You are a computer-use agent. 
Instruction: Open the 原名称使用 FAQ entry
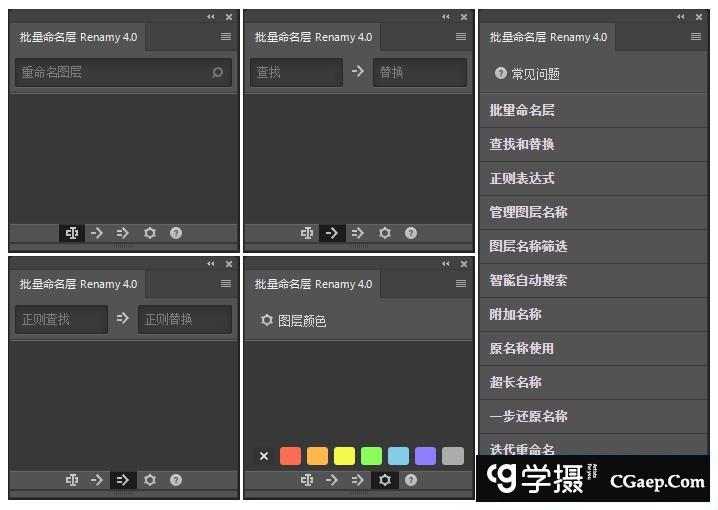pyautogui.click(x=593, y=348)
